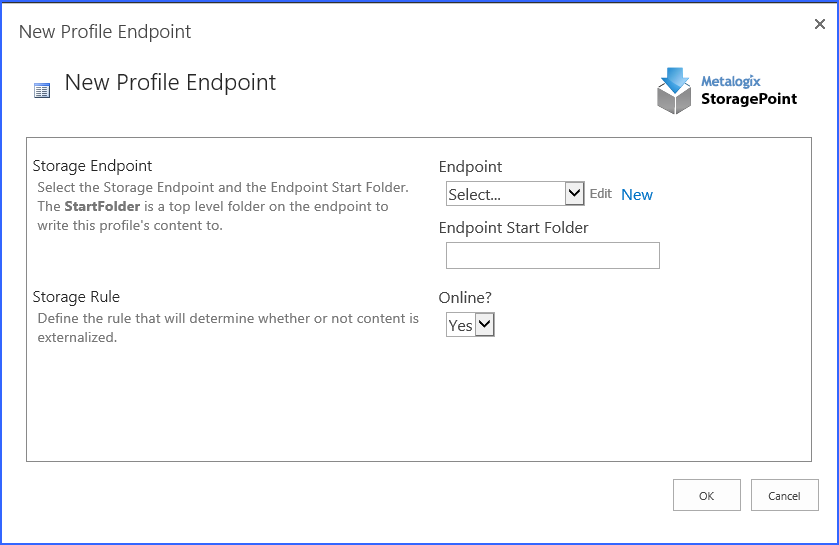This screenshot has width=839, height=545.
Task: Click the "Endpoint" field label
Action: [470, 167]
